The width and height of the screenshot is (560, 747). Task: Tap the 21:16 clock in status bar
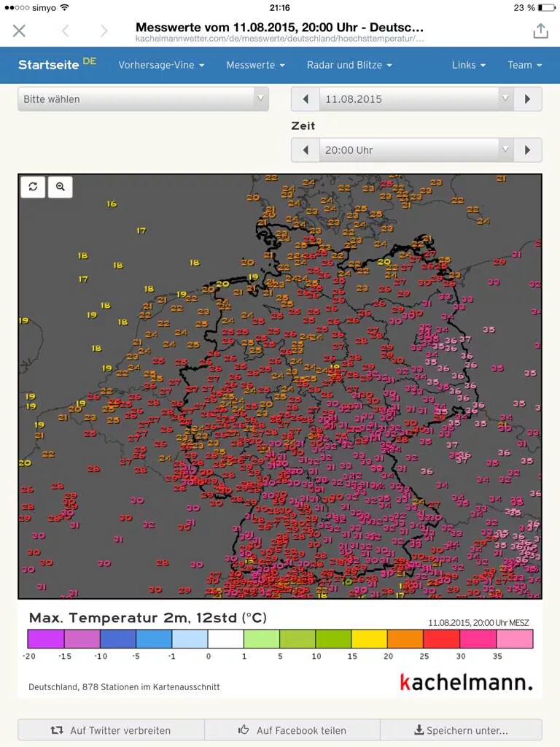click(279, 7)
